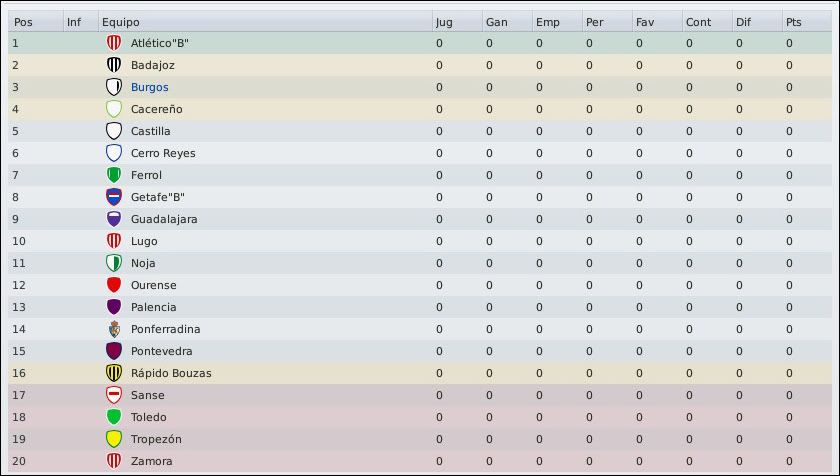Select the Cerro Reyes table row

(x=420, y=153)
